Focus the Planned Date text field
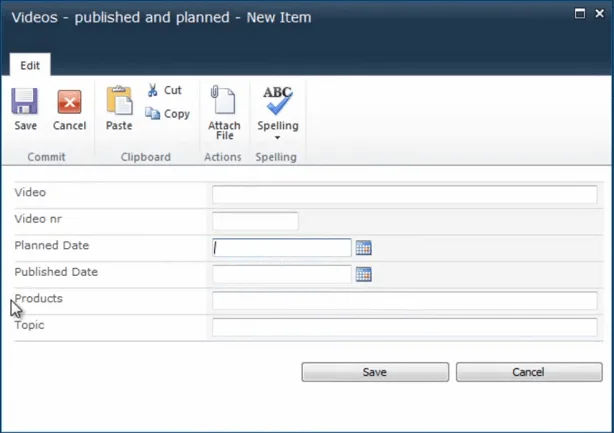This screenshot has height=433, width=614. pyautogui.click(x=282, y=248)
